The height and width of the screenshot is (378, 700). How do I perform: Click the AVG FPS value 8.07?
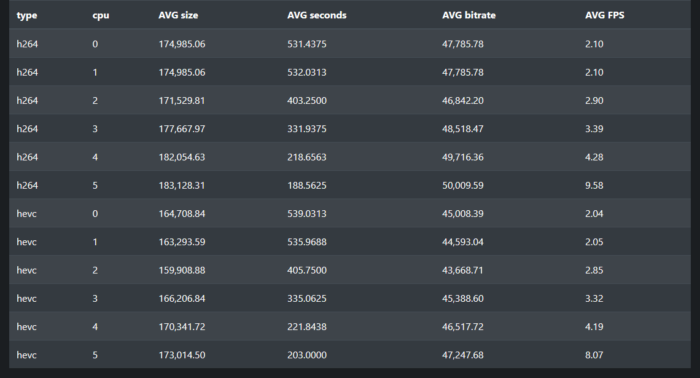594,355
